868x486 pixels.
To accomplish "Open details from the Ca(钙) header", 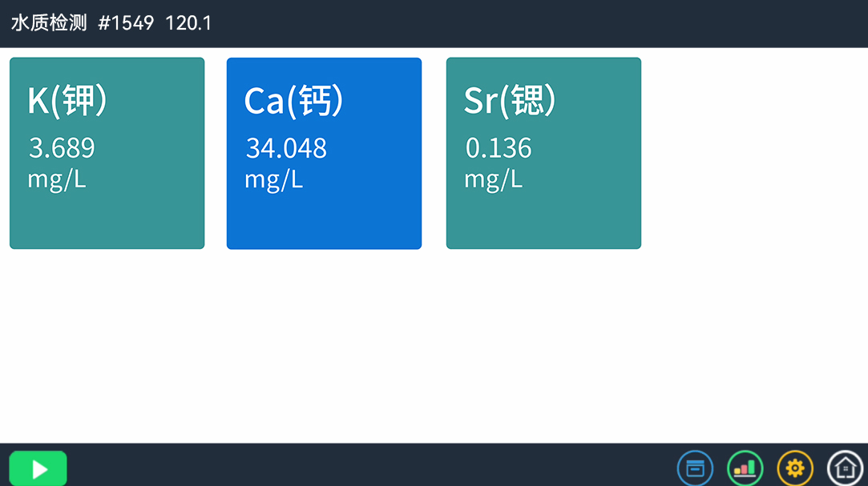I will tap(293, 101).
